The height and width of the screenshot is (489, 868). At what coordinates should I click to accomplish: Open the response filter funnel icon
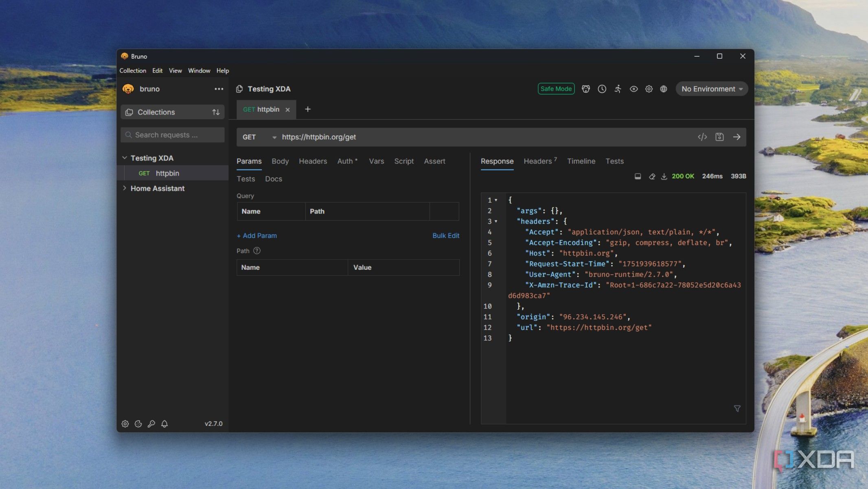[x=737, y=408]
